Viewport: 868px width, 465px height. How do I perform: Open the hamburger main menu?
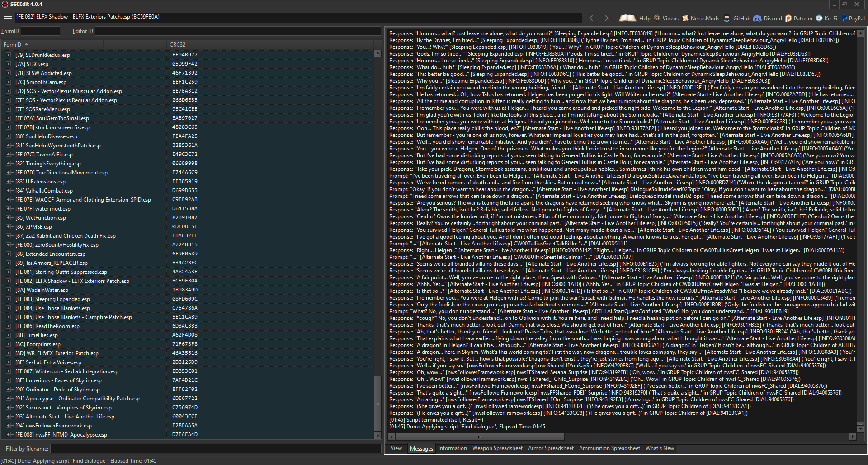[x=7, y=18]
